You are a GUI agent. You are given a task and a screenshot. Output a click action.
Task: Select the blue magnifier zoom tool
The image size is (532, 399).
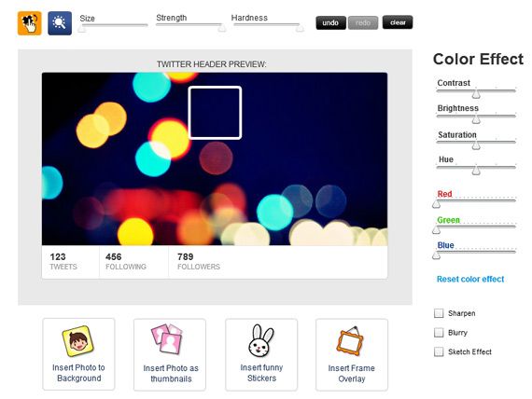pos(60,23)
